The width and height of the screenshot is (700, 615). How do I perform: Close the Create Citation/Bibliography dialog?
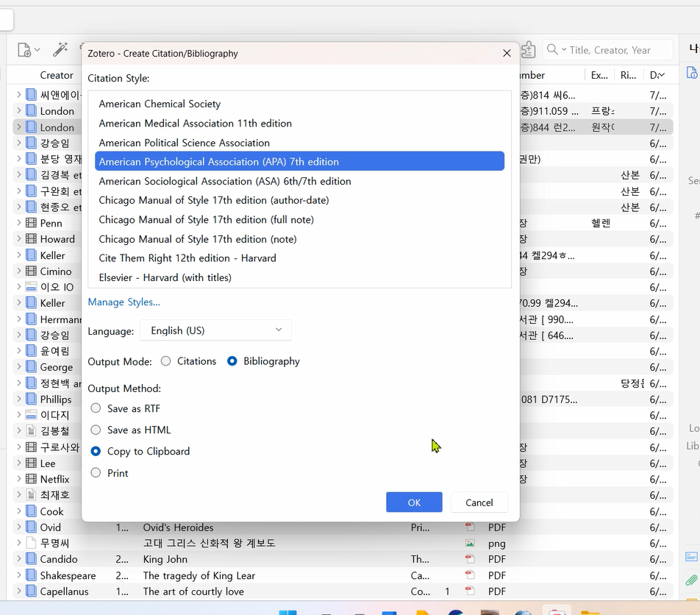tap(507, 53)
